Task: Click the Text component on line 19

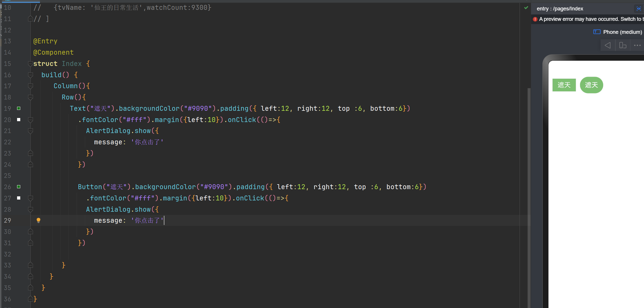Action: (x=78, y=108)
